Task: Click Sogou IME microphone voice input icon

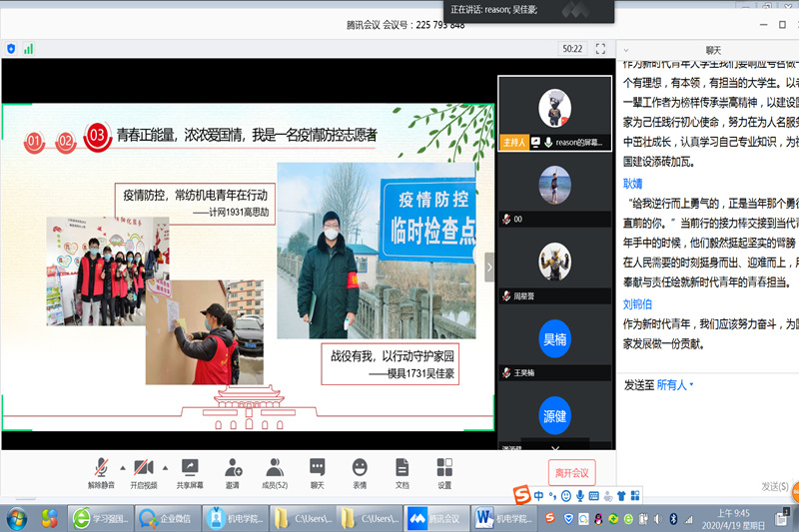Action: 580,495
